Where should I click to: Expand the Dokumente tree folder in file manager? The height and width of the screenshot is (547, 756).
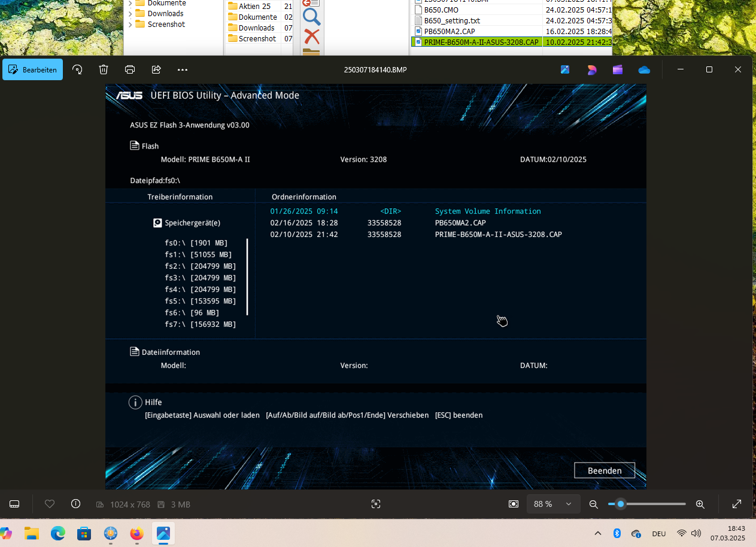[x=130, y=3]
